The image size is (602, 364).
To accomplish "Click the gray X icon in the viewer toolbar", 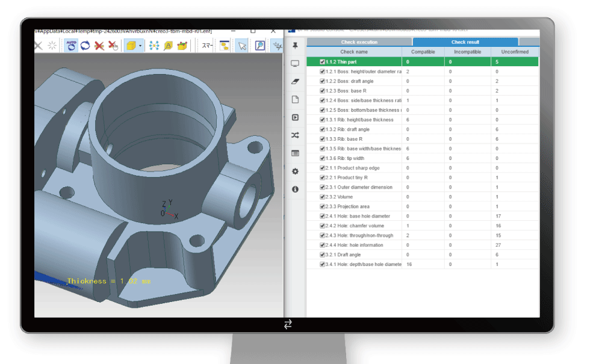I will click(38, 46).
